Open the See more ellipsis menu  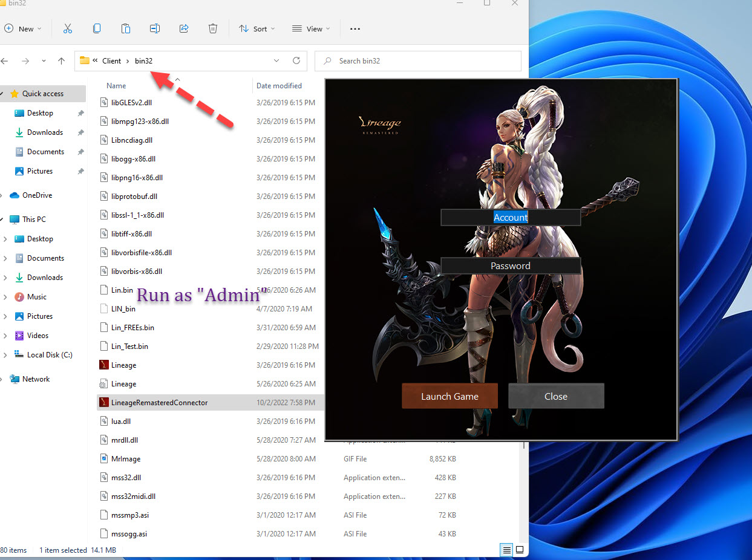(x=355, y=28)
